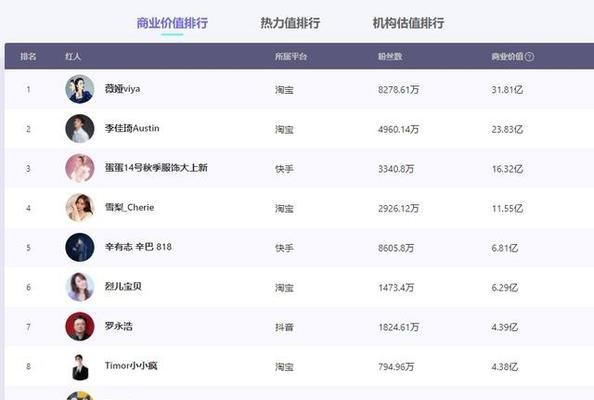594x400 pixels.
Task: Select follower count 8605.8万
Action: 396,248
